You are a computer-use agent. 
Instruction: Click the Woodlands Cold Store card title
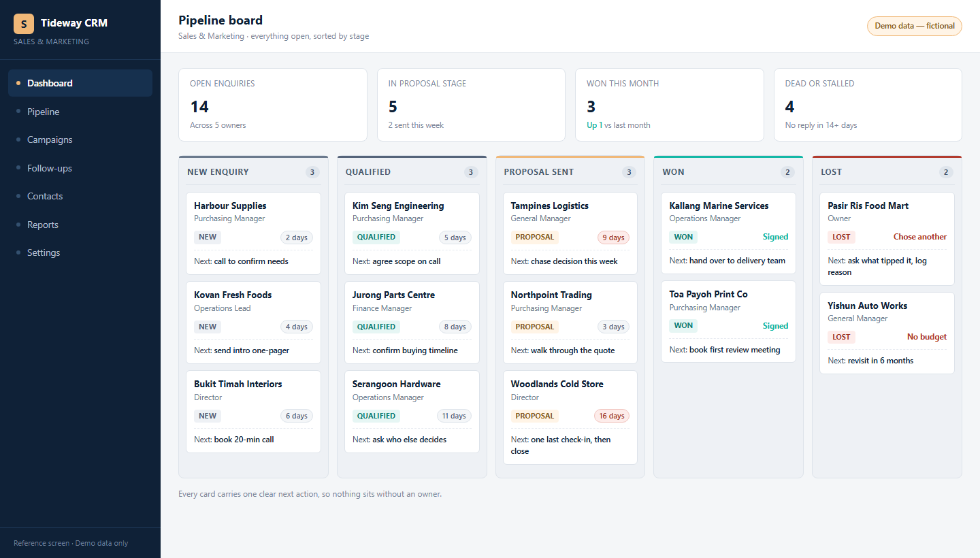click(557, 384)
